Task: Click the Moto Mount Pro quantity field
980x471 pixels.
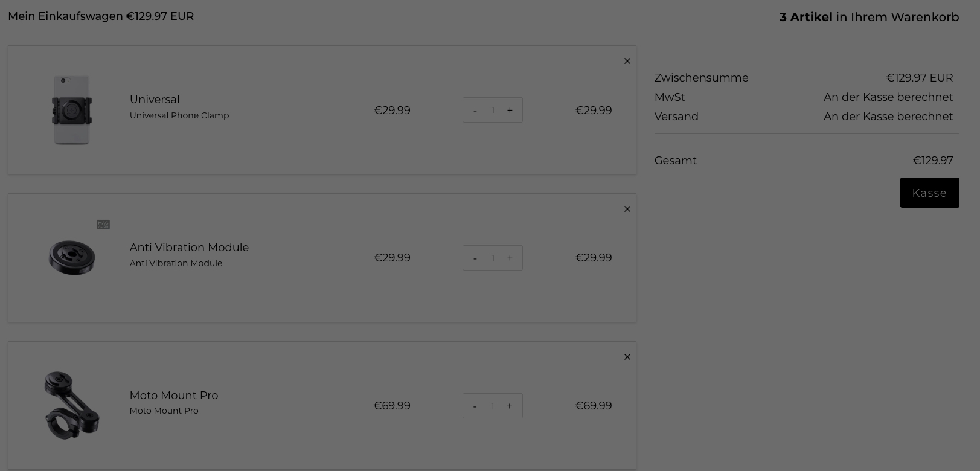Action: point(493,406)
